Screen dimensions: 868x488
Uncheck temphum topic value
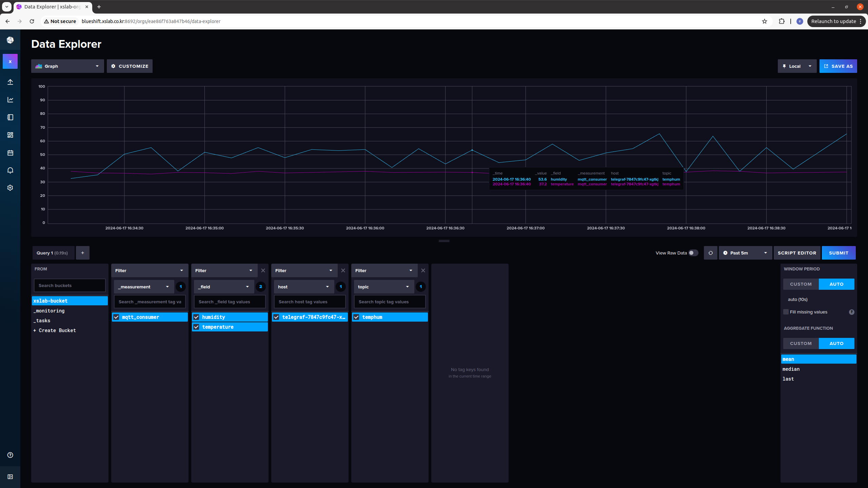coord(356,317)
